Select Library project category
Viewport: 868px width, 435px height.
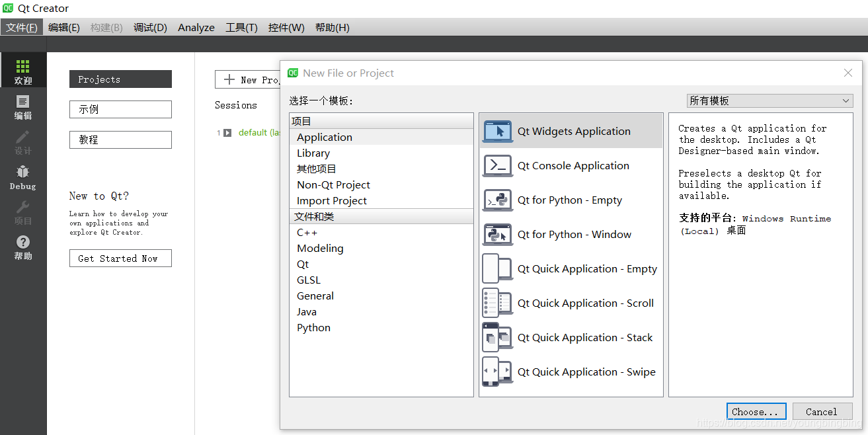pyautogui.click(x=381, y=153)
